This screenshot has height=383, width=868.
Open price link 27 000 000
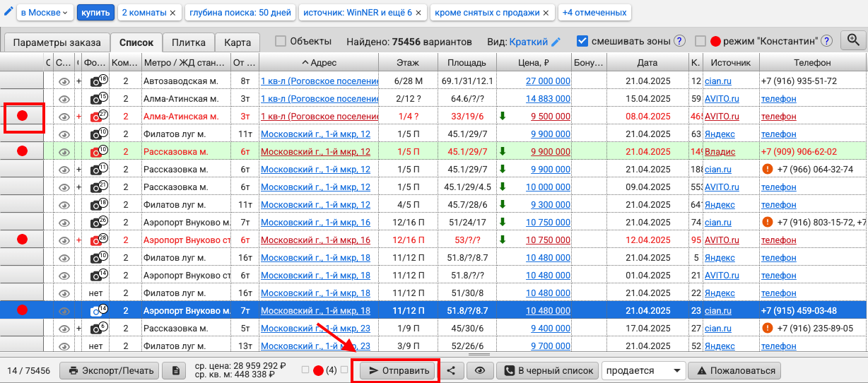pos(549,81)
